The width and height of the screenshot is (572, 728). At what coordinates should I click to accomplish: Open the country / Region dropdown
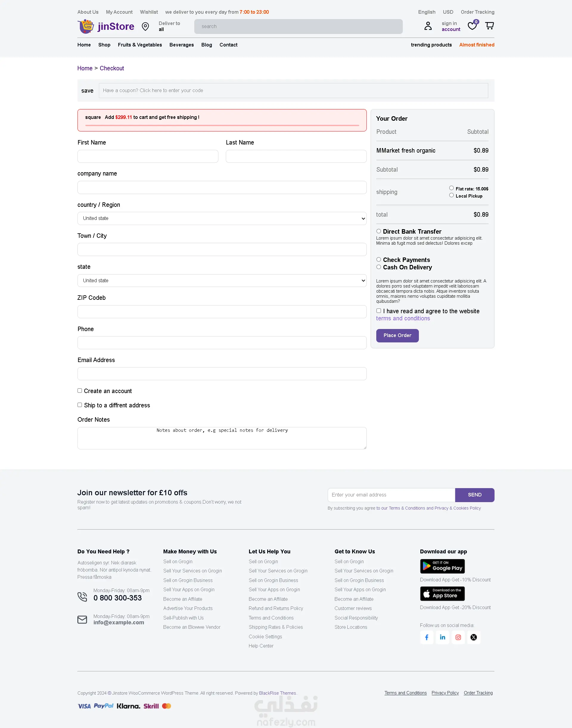point(222,218)
